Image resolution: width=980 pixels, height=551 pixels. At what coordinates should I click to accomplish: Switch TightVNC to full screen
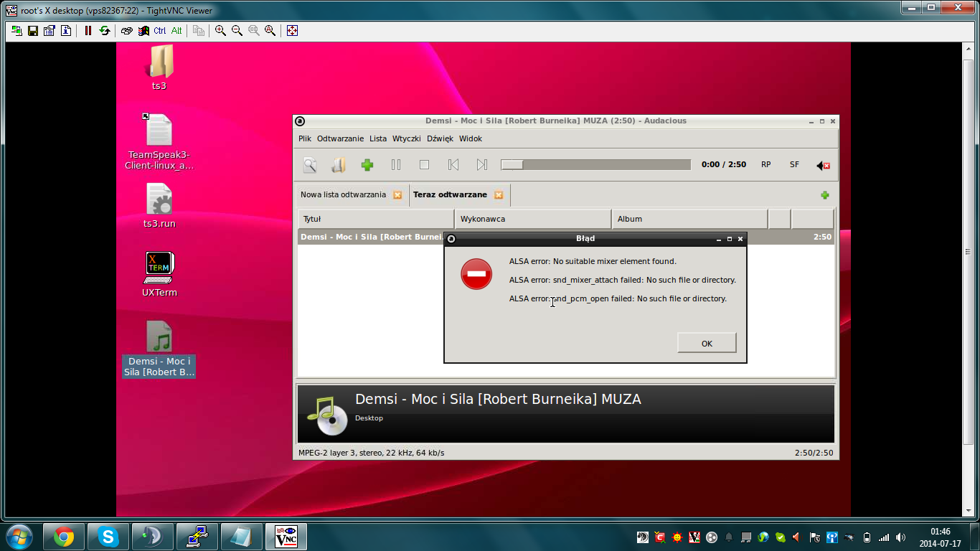click(x=292, y=30)
